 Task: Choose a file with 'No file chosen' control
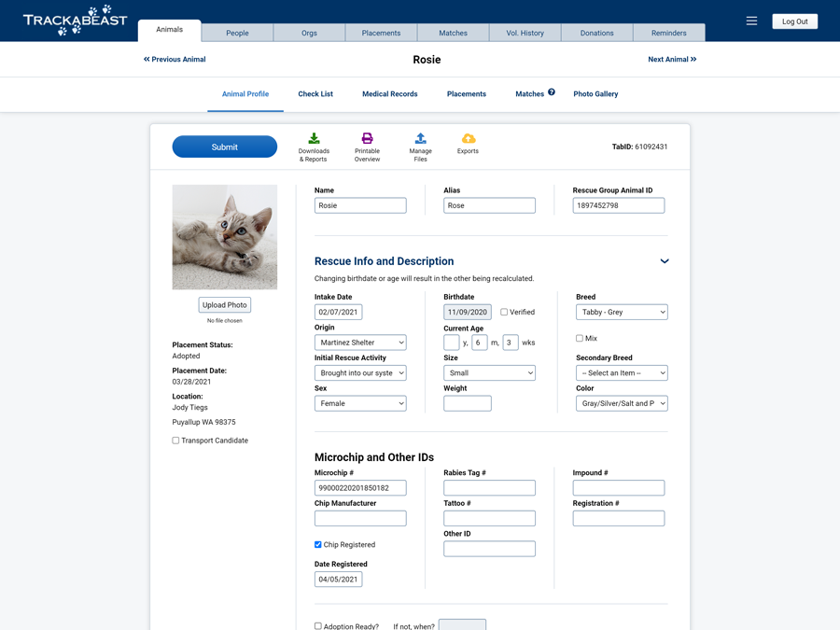[224, 319]
